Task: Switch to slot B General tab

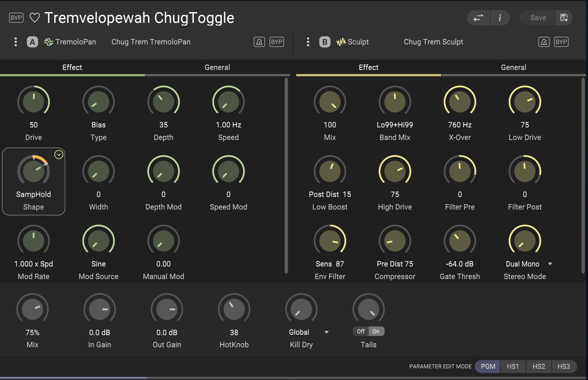Action: (514, 67)
